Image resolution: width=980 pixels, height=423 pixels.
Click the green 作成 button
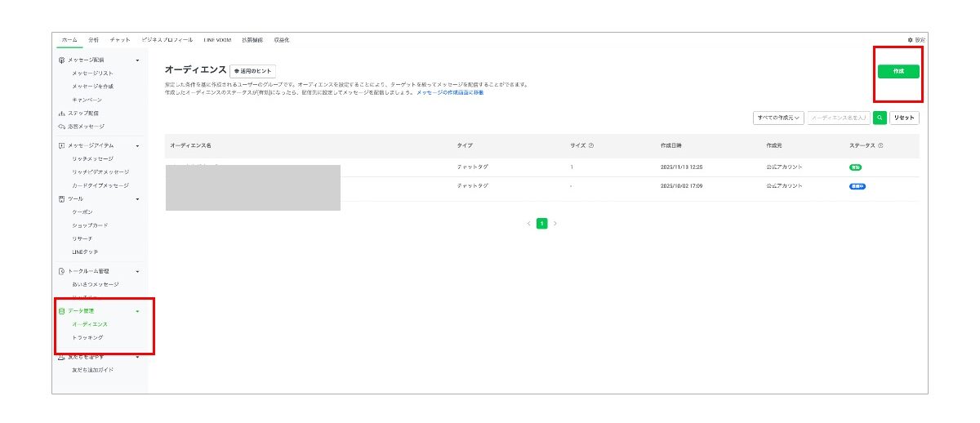[x=898, y=72]
